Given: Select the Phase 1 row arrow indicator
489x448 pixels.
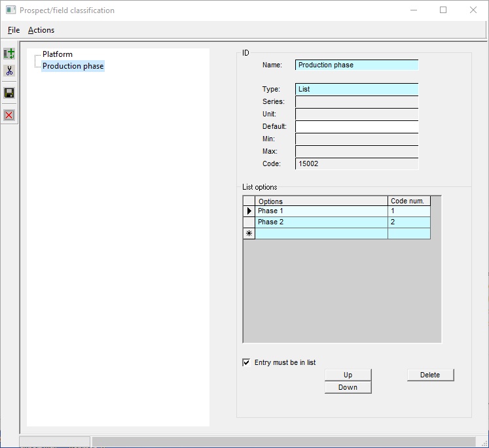Looking at the screenshot, I should [249, 211].
